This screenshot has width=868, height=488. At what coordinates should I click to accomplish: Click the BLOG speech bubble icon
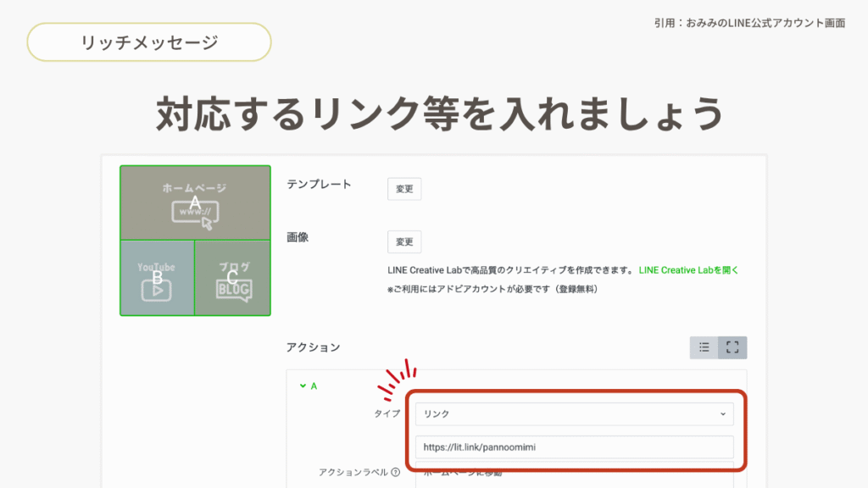(x=234, y=289)
